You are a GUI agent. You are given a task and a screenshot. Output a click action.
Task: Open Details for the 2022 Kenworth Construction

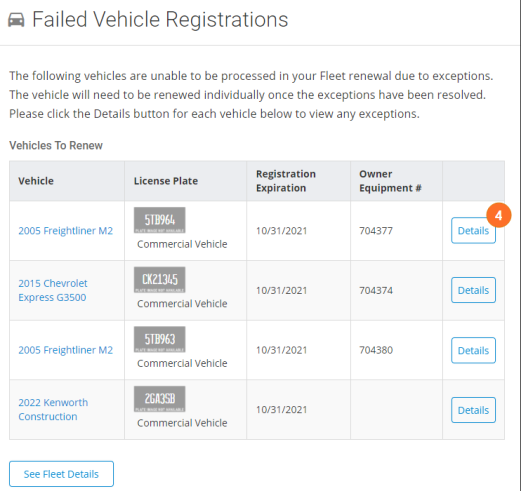[x=473, y=410]
